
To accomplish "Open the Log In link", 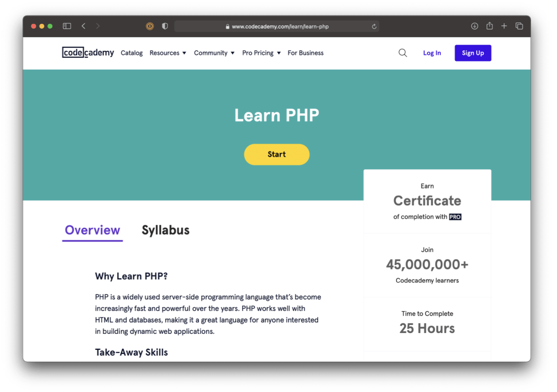I will 432,53.
